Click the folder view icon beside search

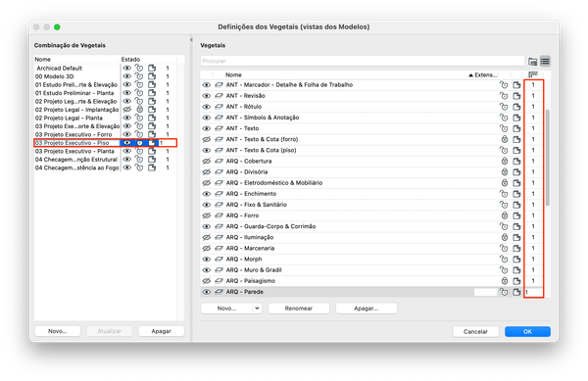pos(532,61)
